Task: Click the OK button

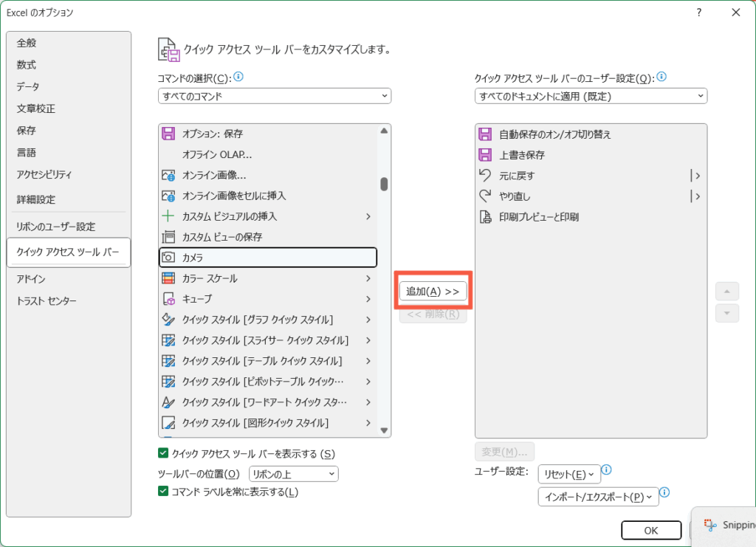Action: [x=651, y=530]
